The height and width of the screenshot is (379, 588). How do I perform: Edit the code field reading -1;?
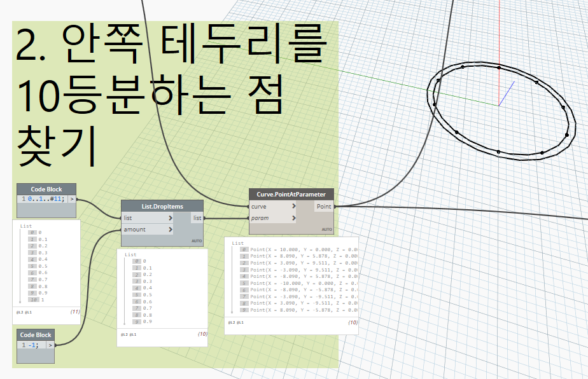pos(33,345)
